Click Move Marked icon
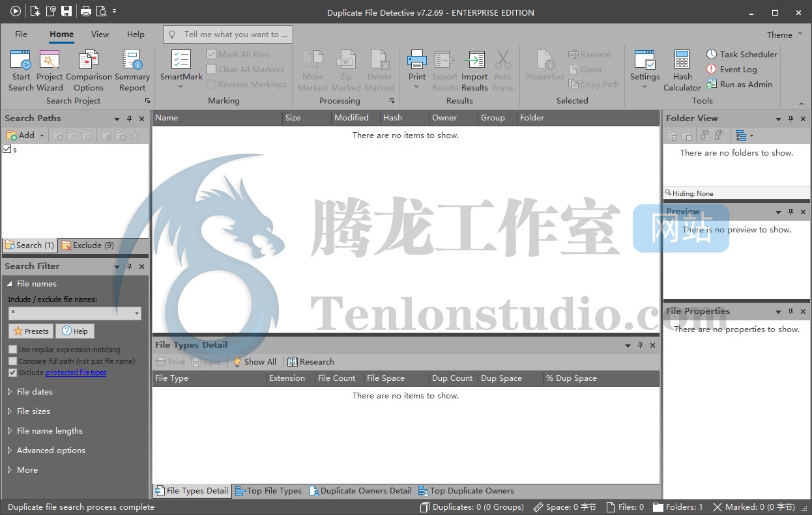 click(313, 60)
